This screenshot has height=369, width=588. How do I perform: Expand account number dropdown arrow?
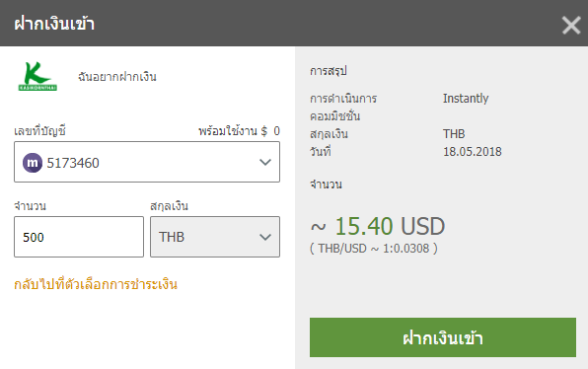click(265, 163)
